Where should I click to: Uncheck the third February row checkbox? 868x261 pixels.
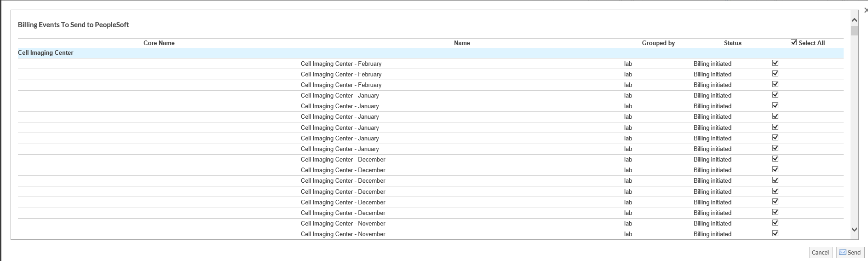[775, 84]
